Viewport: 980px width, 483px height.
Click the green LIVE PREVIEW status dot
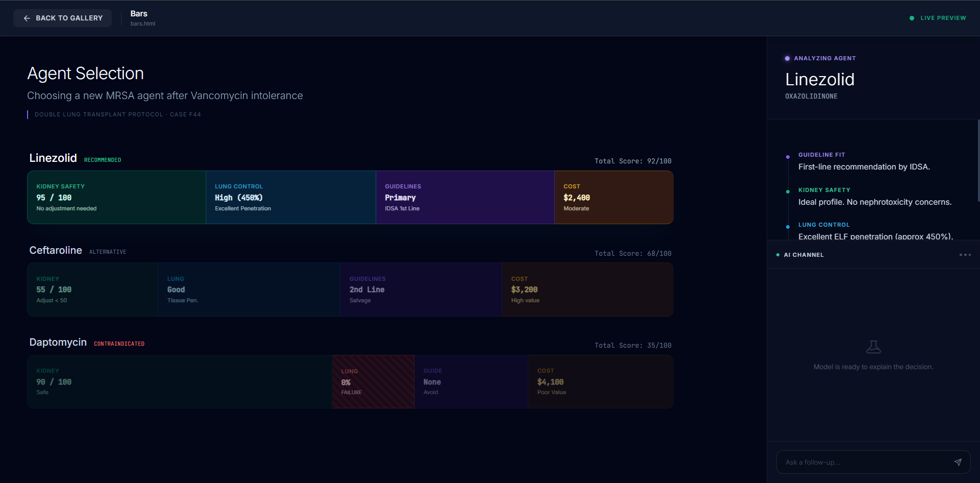coord(912,18)
